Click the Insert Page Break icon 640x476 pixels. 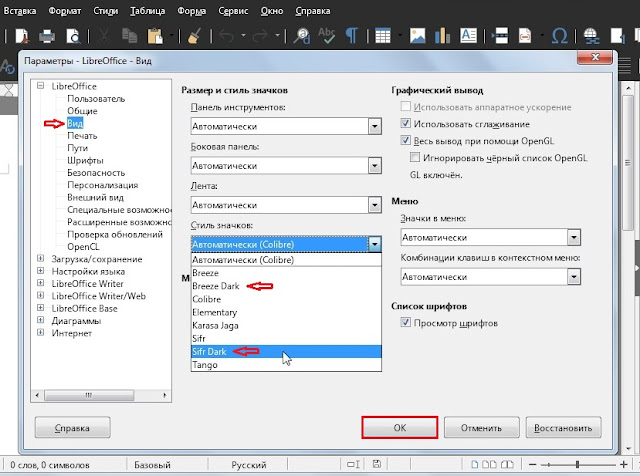[500, 36]
